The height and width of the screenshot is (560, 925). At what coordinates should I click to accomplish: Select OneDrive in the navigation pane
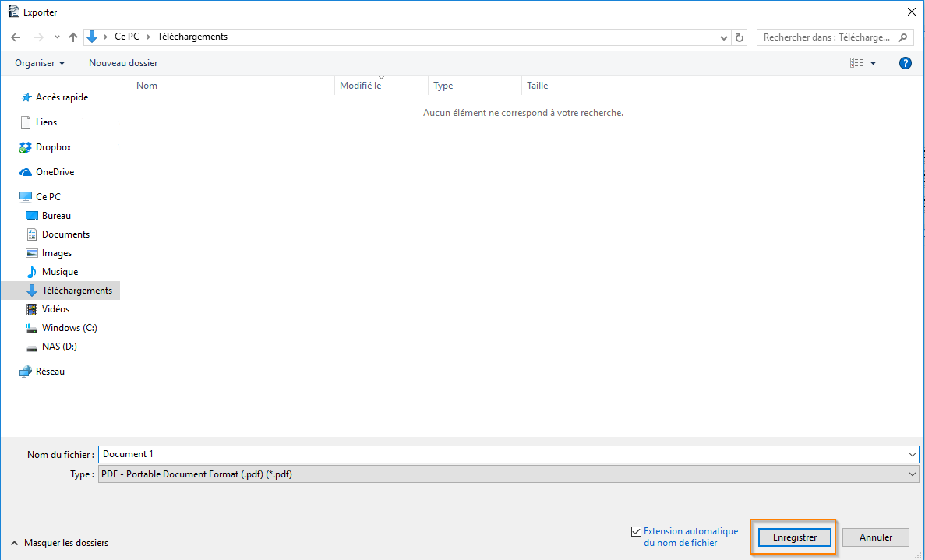coord(55,172)
